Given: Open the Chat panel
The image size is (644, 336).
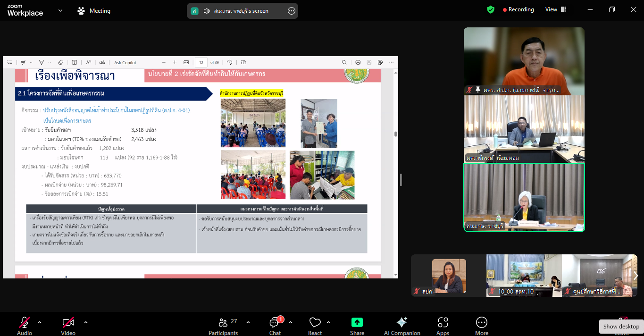Looking at the screenshot, I should [275, 326].
